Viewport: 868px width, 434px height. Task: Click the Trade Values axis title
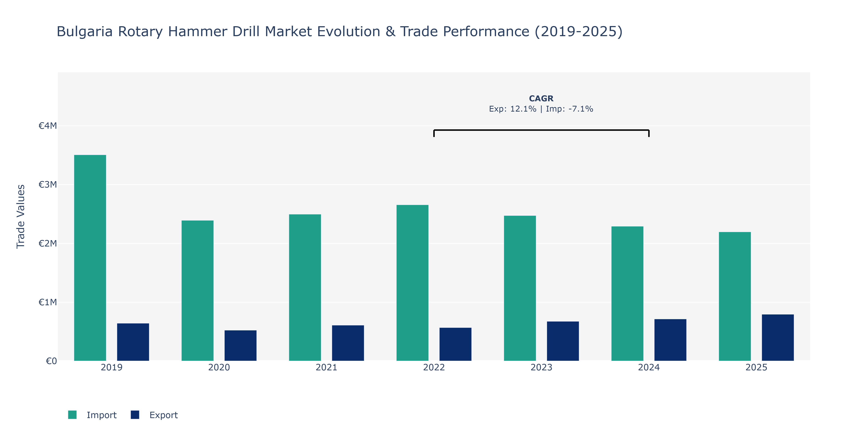pyautogui.click(x=21, y=216)
